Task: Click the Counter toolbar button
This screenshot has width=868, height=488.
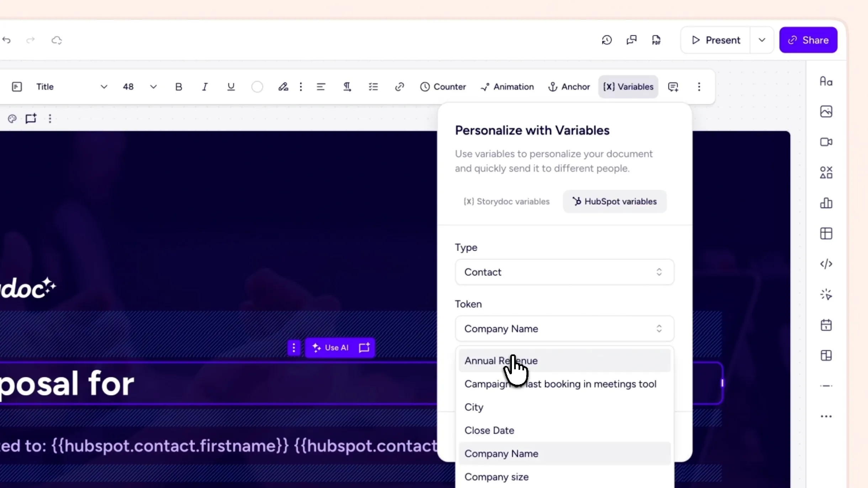Action: [443, 87]
